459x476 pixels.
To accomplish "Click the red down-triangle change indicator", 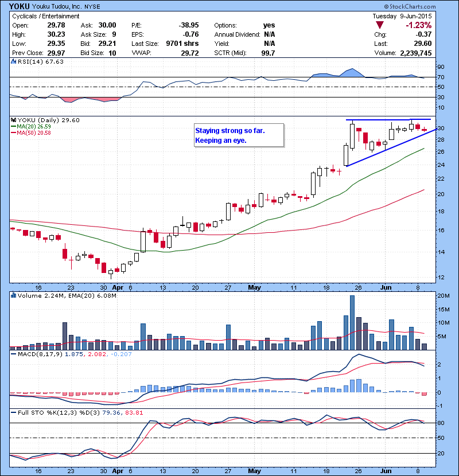I will tap(379, 25).
